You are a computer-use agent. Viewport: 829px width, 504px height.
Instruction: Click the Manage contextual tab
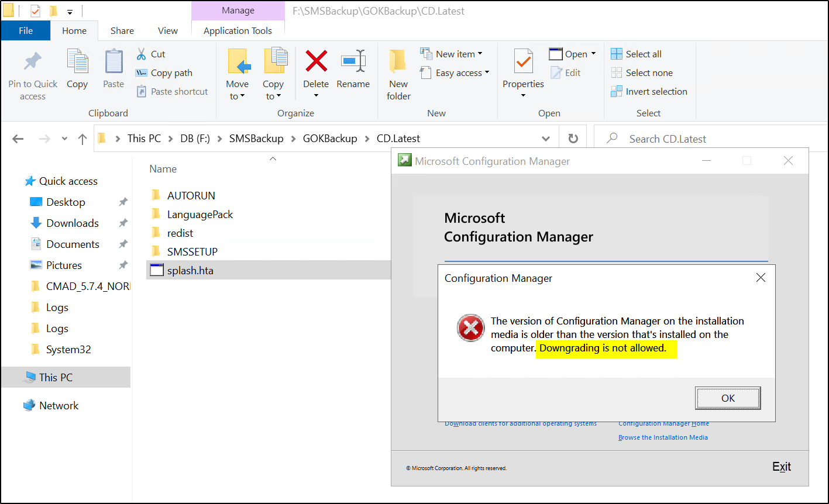238,11
